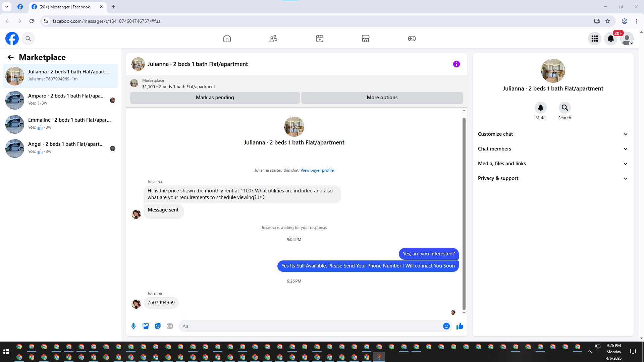Open the Windows notification center
The width and height of the screenshot is (644, 362).
coord(633,352)
